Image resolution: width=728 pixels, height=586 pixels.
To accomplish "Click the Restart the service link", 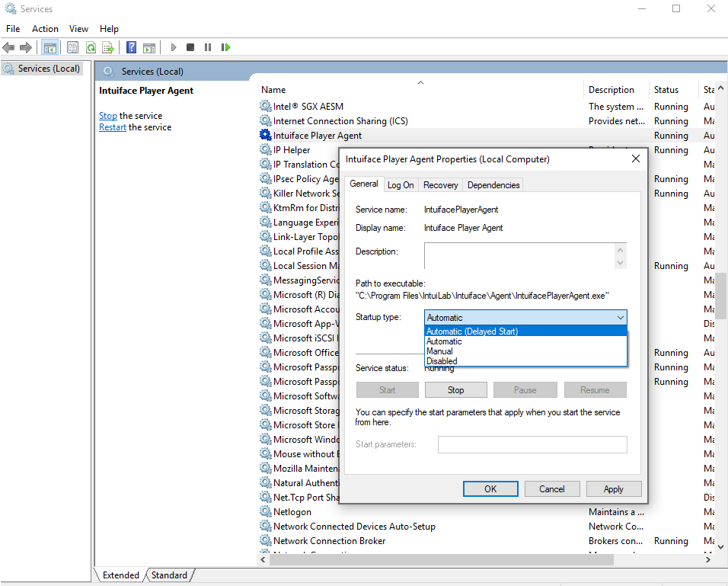I will point(113,127).
